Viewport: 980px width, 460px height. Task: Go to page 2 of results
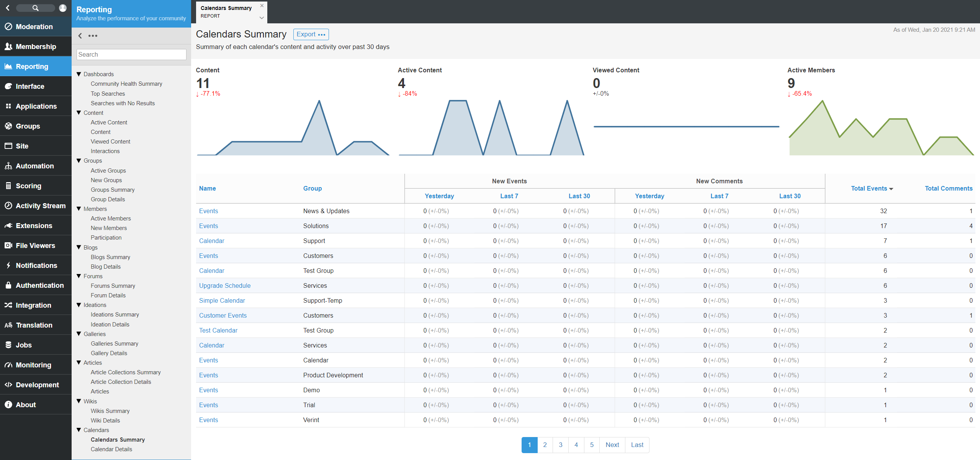pyautogui.click(x=545, y=445)
